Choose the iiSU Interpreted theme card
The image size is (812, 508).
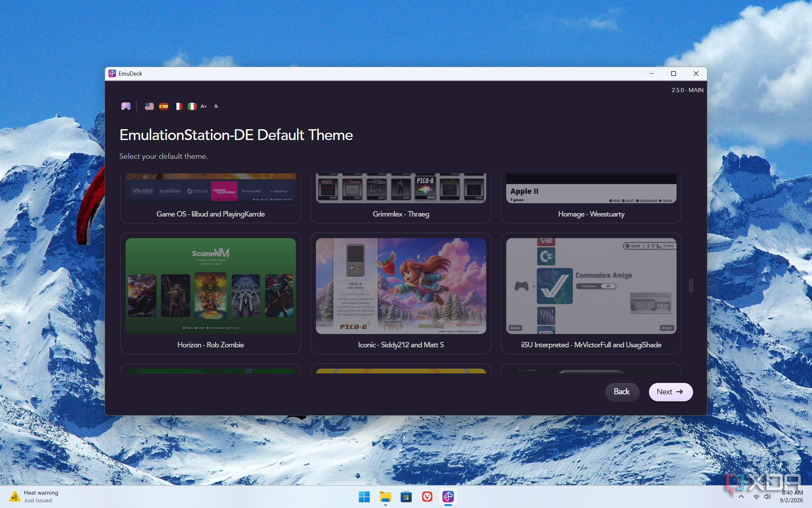(591, 293)
